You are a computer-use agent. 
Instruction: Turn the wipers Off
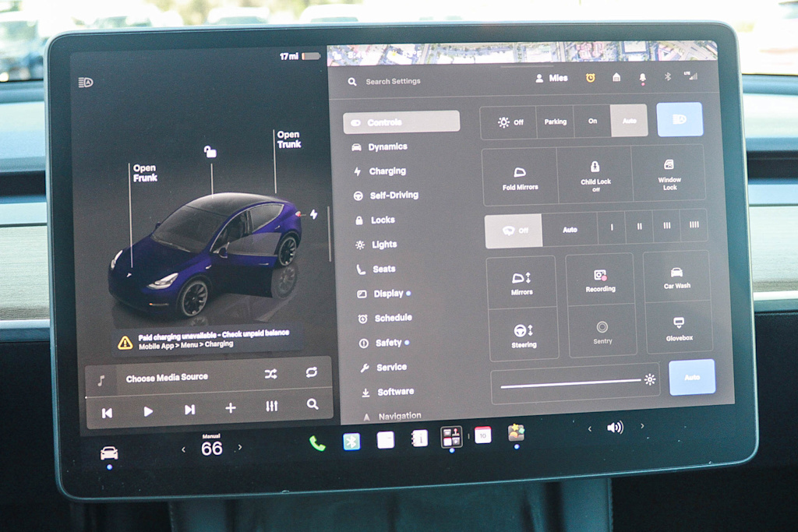coord(514,231)
